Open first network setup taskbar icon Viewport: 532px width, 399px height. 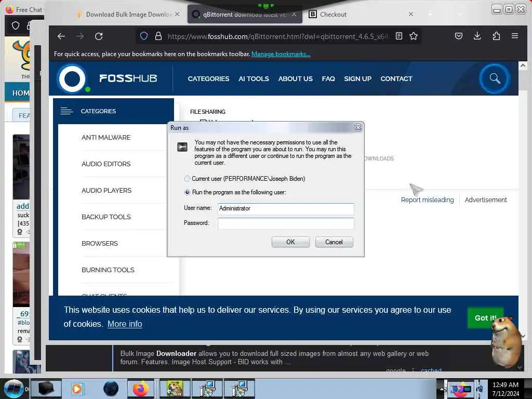coord(207,389)
